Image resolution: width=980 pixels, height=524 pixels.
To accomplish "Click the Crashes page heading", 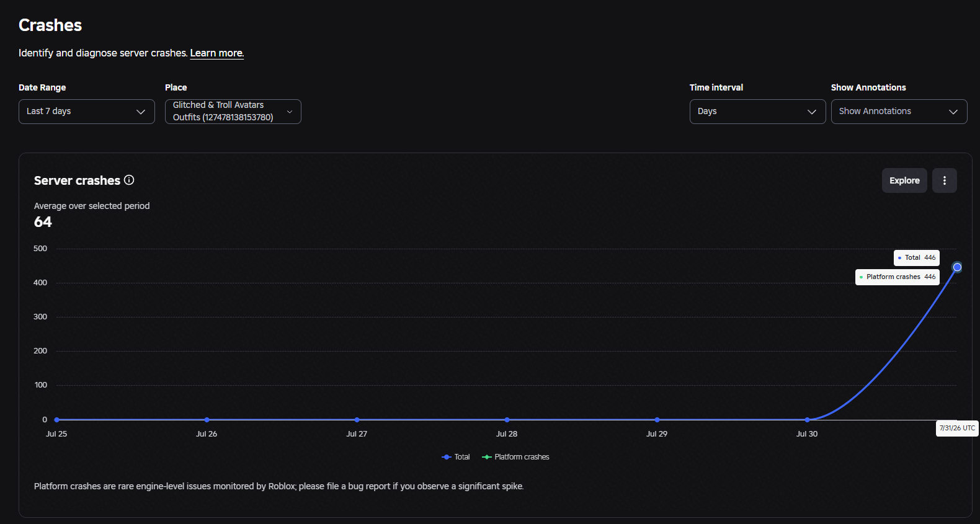I will pyautogui.click(x=50, y=25).
